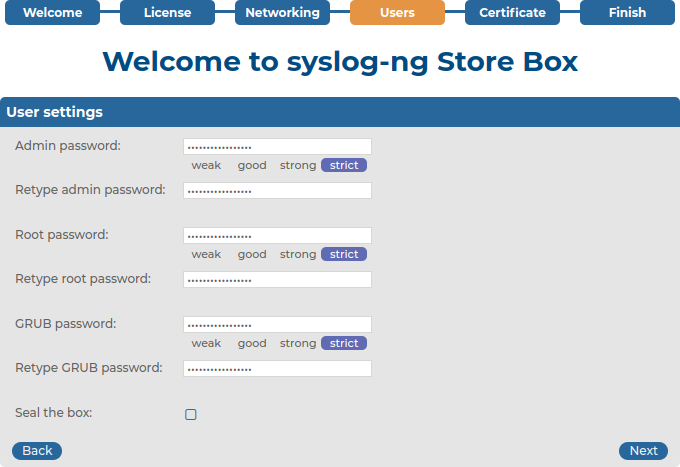Click the GRUB password label
Viewport: 680px width, 467px height.
click(x=66, y=323)
